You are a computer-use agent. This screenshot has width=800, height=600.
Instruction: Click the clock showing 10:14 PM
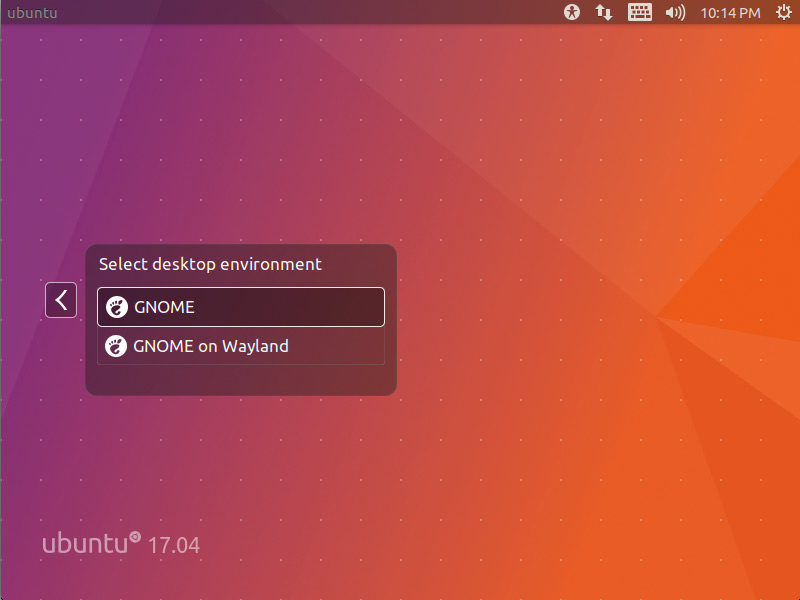click(x=731, y=12)
